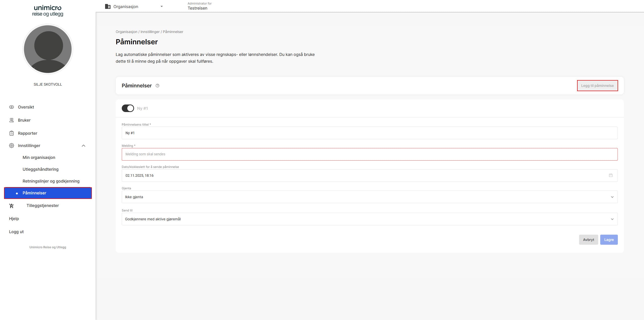
Task: Click Legg til påminnelse button
Action: 597,86
